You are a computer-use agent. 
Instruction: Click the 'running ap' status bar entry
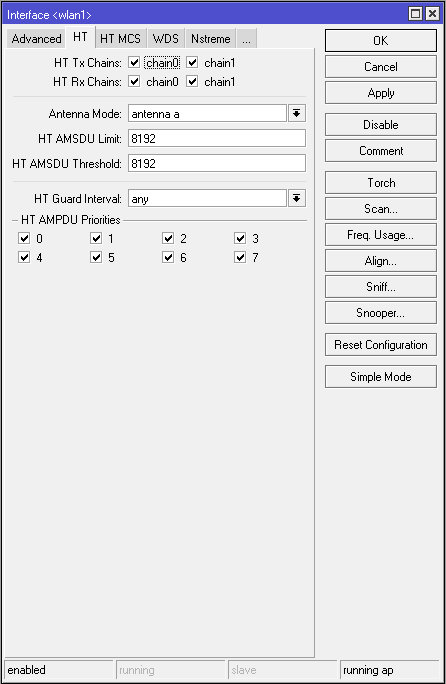(389, 670)
